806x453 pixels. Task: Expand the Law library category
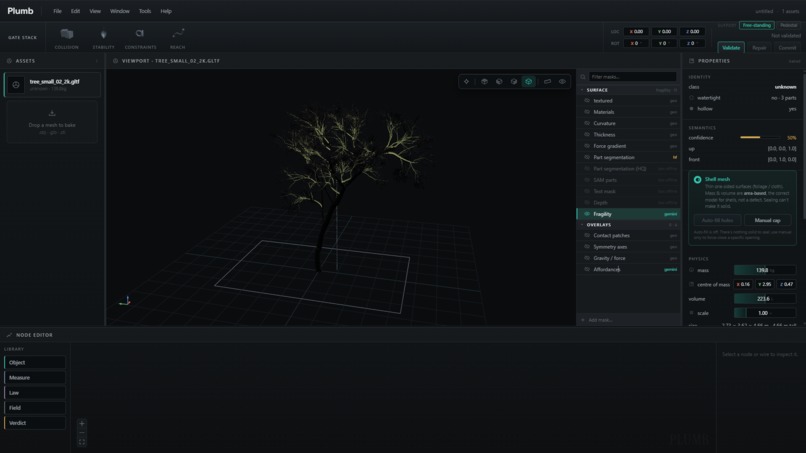[x=35, y=393]
